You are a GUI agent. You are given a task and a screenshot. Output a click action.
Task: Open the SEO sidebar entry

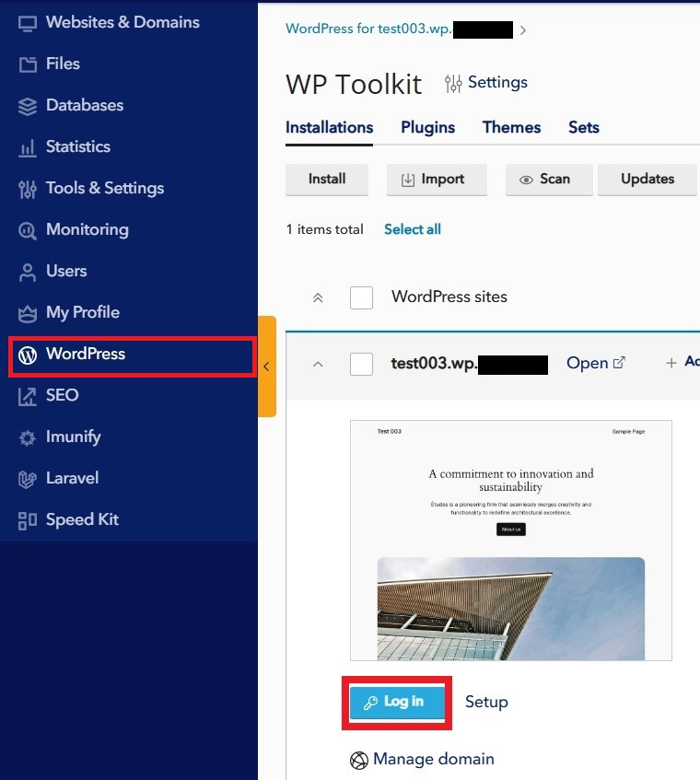[63, 395]
